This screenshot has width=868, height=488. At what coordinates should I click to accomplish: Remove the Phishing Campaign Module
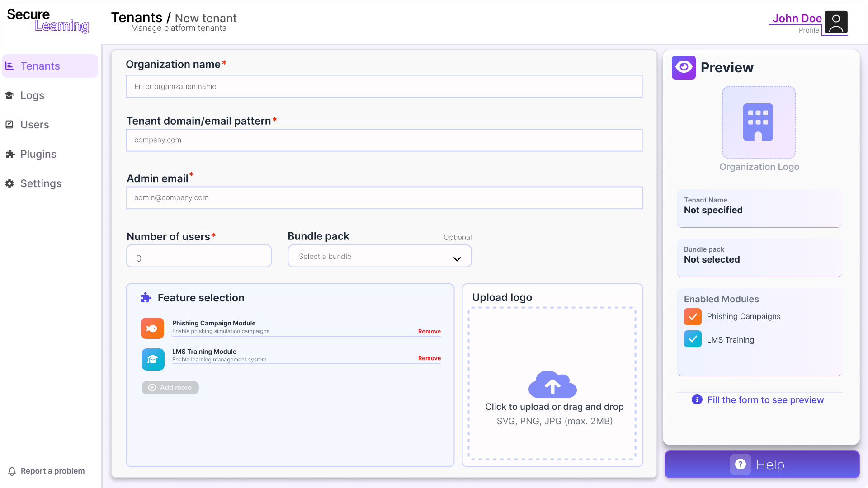(429, 331)
